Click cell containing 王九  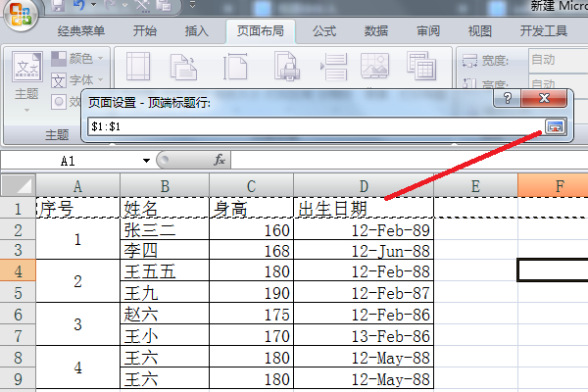point(165,292)
